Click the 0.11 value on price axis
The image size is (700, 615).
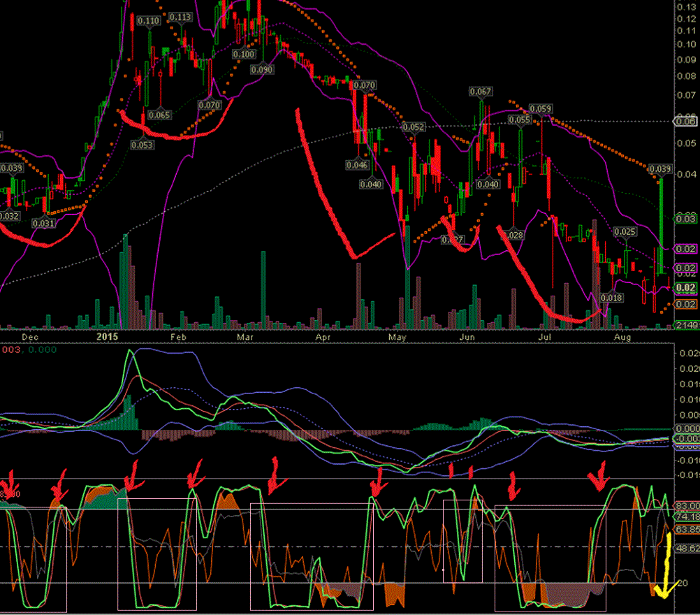coord(687,31)
